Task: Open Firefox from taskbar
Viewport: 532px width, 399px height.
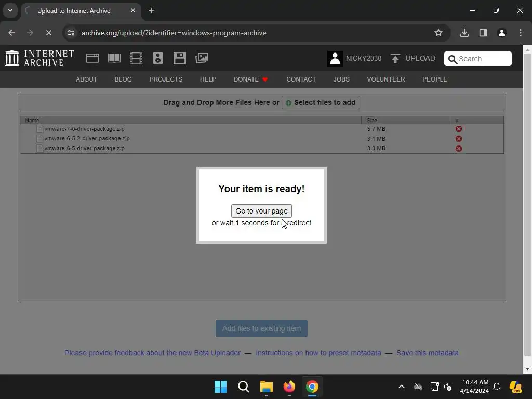Action: (x=289, y=387)
